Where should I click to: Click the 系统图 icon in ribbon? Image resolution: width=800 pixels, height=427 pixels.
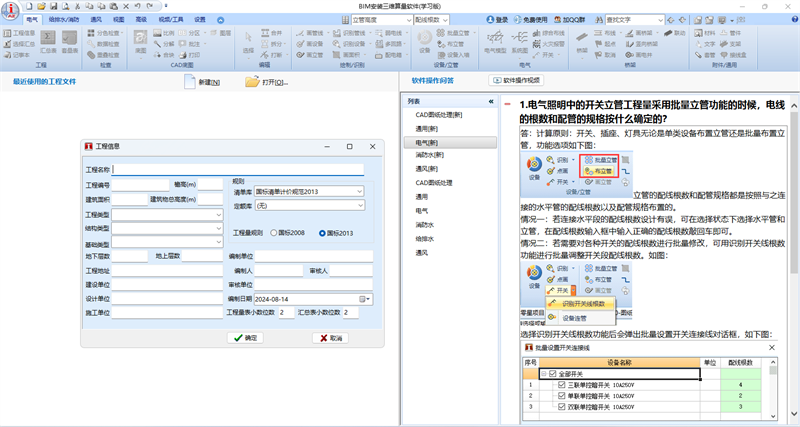click(519, 42)
